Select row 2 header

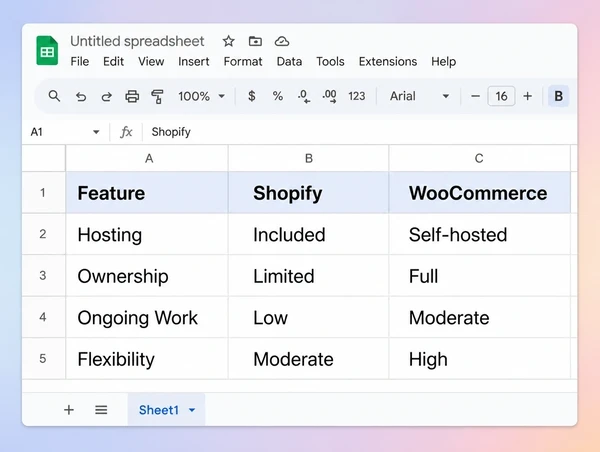pos(43,234)
